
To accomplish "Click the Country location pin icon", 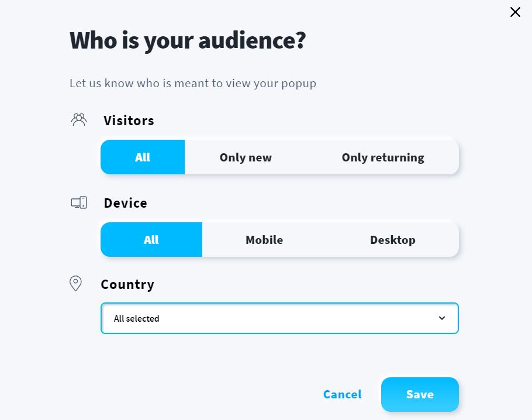I will click(x=75, y=283).
